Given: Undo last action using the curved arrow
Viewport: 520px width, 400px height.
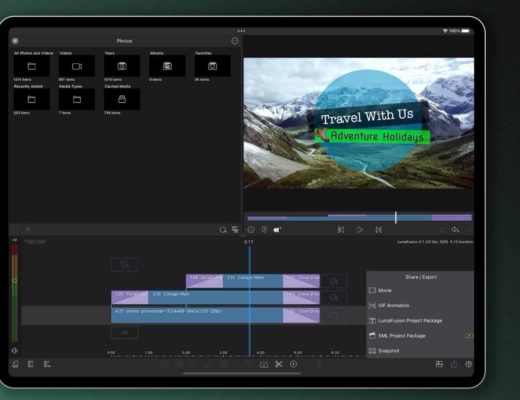Looking at the screenshot, I should (455, 230).
